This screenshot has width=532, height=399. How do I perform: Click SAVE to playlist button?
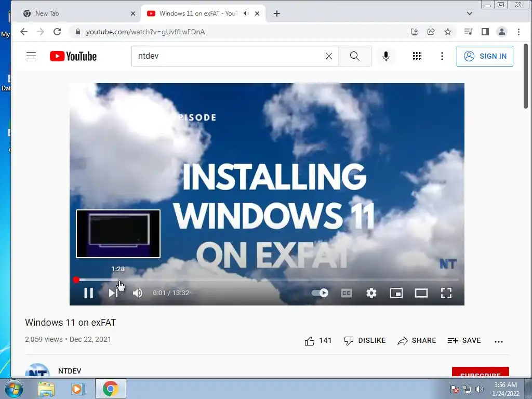[x=464, y=341]
